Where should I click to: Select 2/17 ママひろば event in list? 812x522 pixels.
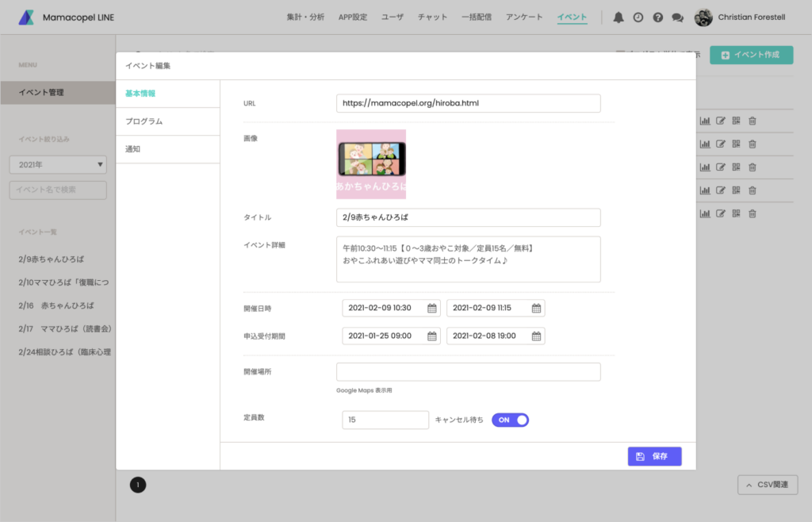(65, 328)
